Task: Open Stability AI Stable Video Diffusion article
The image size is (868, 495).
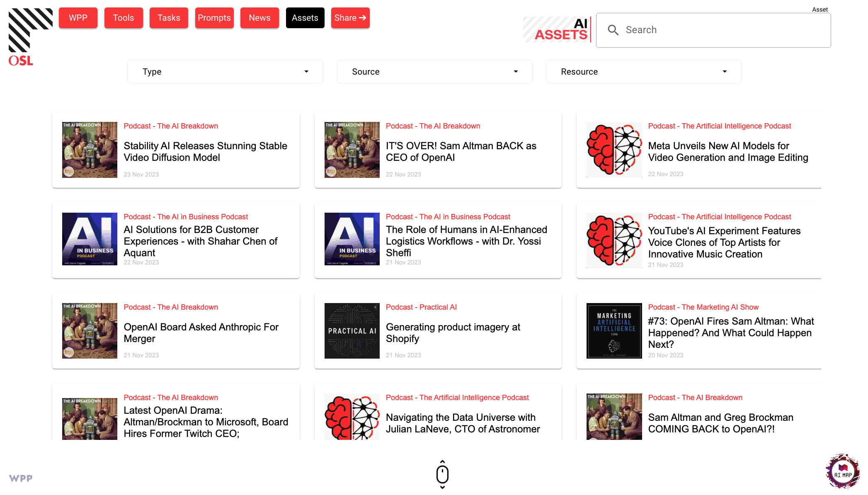Action: tap(205, 152)
